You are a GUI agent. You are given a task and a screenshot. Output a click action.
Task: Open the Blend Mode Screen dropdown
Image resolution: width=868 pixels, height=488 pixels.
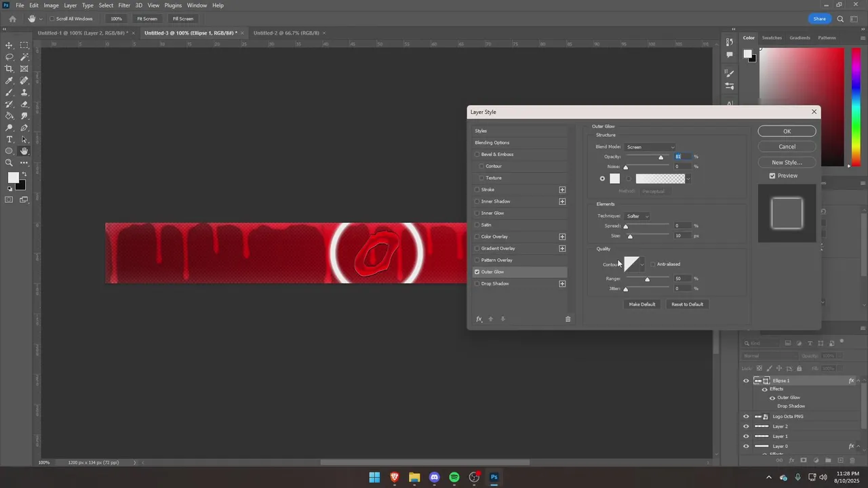coord(650,147)
